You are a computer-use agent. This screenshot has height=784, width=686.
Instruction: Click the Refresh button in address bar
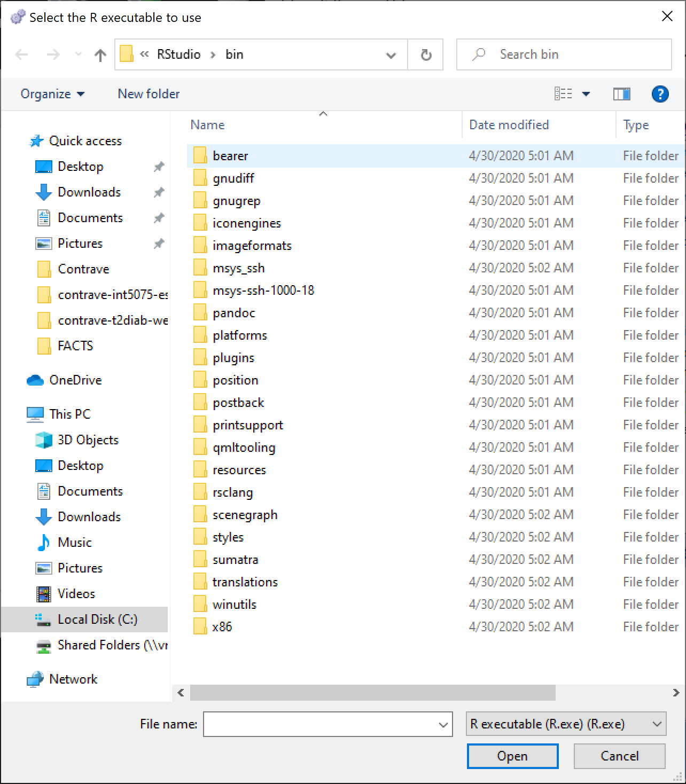coord(426,54)
